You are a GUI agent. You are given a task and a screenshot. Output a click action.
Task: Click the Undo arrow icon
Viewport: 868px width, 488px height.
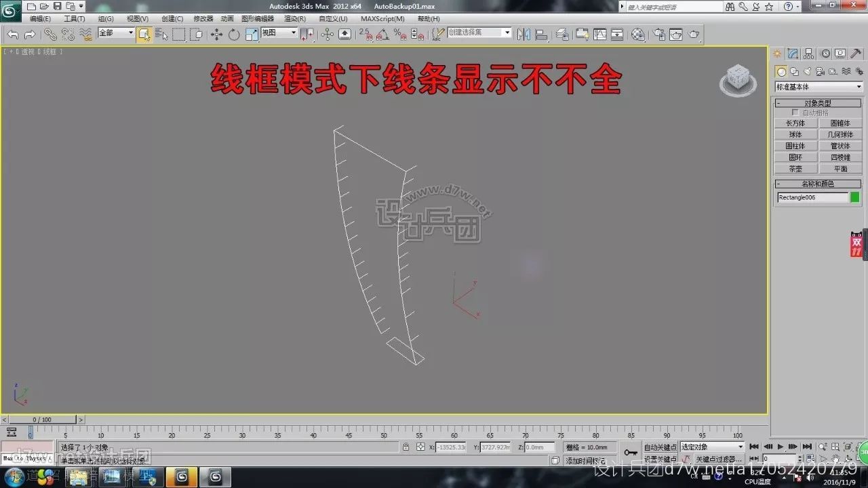coord(14,34)
